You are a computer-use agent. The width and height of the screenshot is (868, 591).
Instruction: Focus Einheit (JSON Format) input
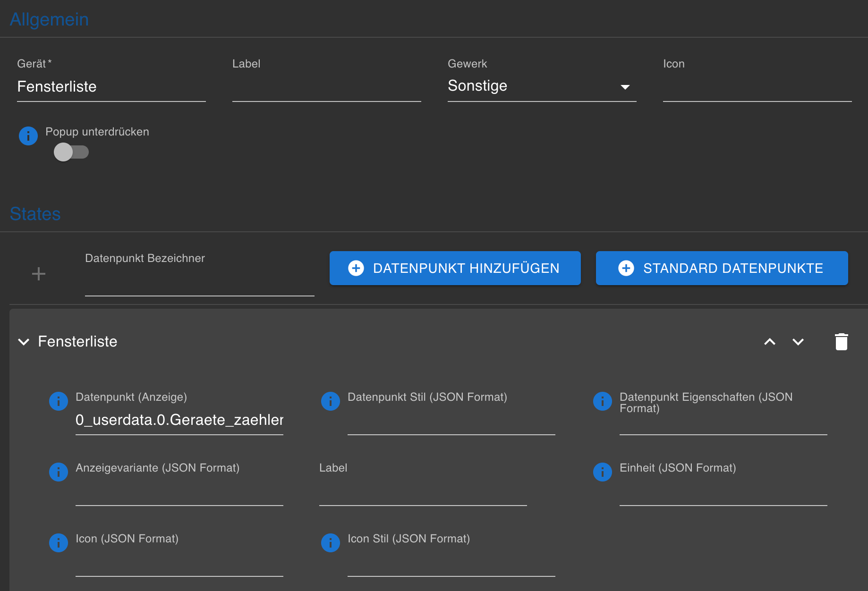[723, 492]
